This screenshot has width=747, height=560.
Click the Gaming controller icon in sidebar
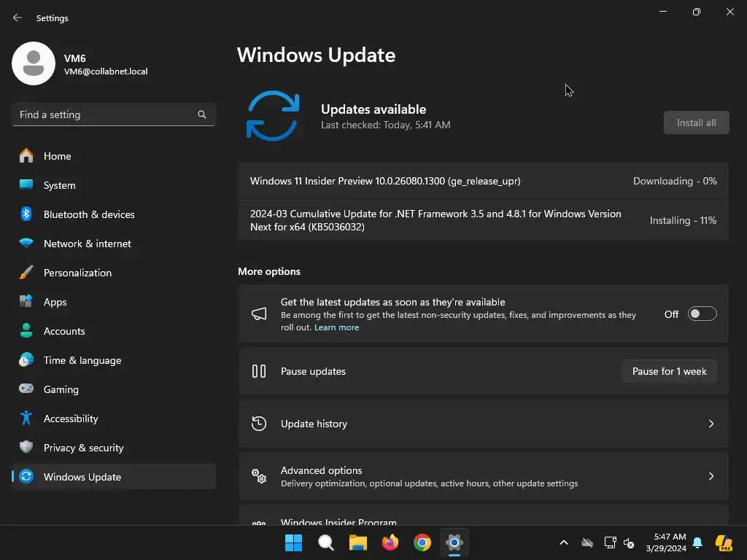click(26, 389)
